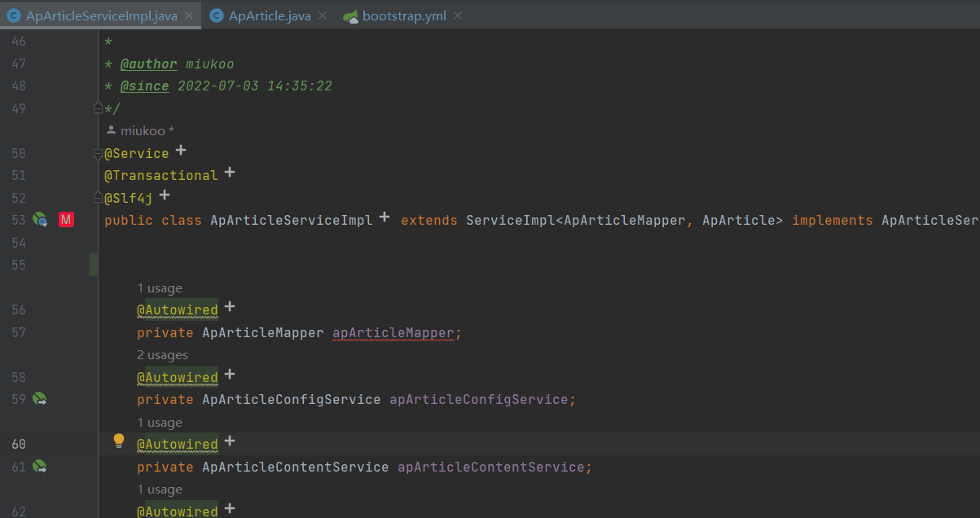Image resolution: width=980 pixels, height=518 pixels.
Task: Click the 'extends' keyword on line 53
Action: [x=429, y=220]
